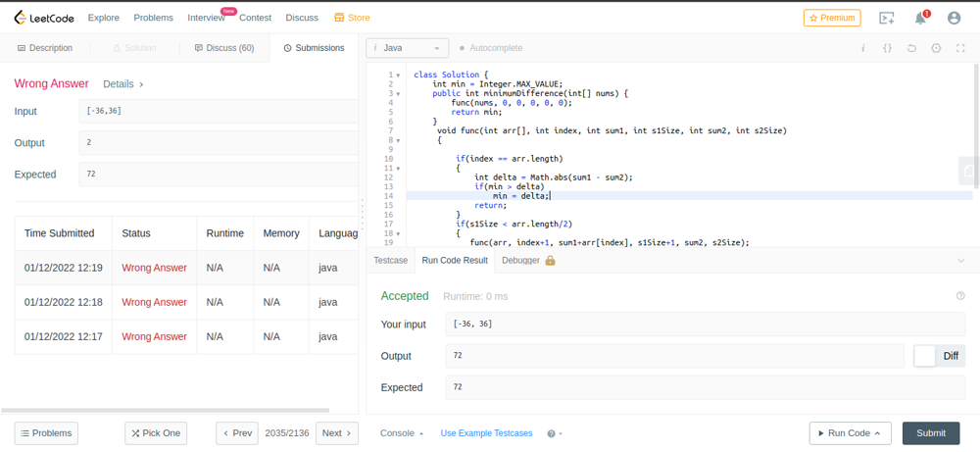Go to the Problems nav item
The width and height of the screenshot is (980, 452).
(153, 18)
